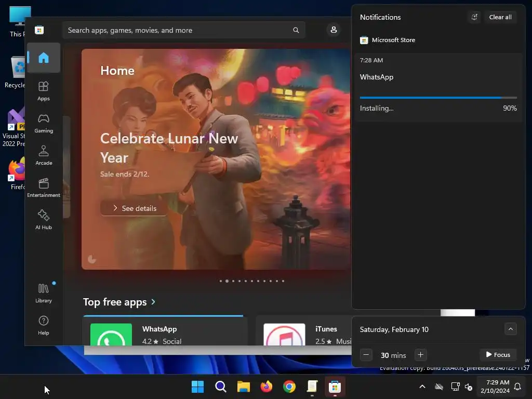
Task: Select the first carousel page dot
Action: tap(220, 281)
